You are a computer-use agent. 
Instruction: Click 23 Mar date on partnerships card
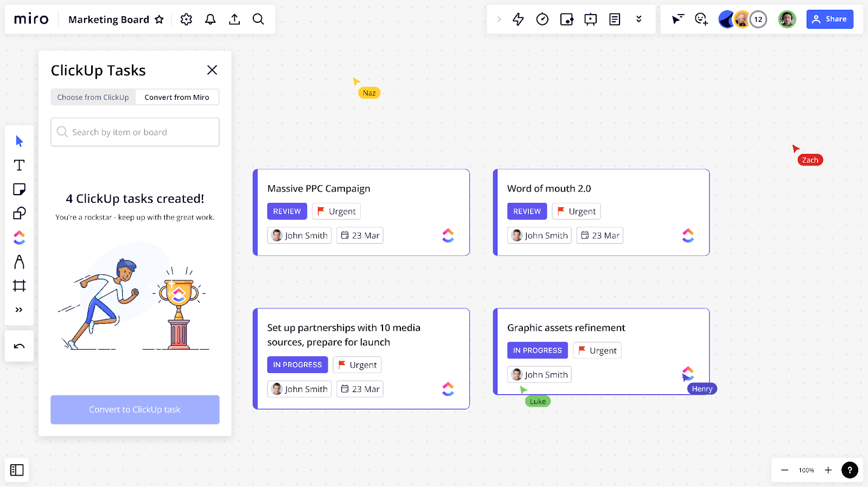(x=360, y=389)
